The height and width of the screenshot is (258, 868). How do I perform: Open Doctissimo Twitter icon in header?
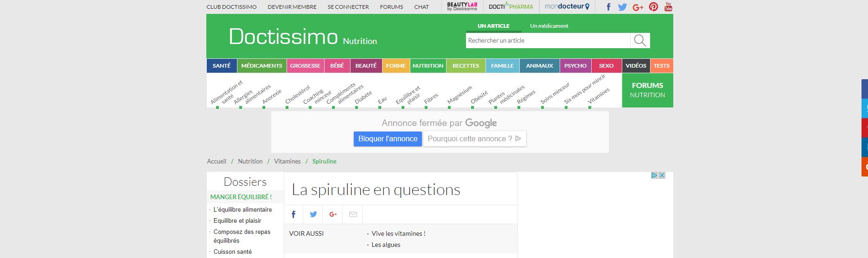622,7
